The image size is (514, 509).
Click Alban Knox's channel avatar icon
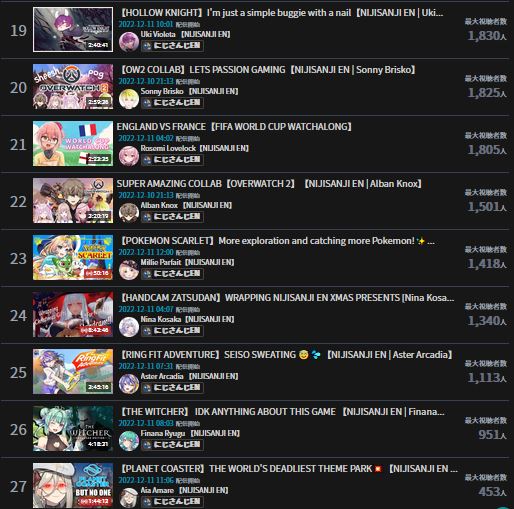[129, 213]
